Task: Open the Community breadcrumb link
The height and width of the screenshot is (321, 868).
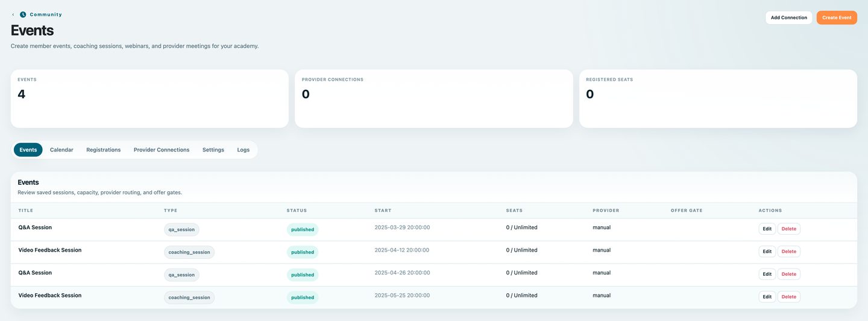Action: pos(46,14)
